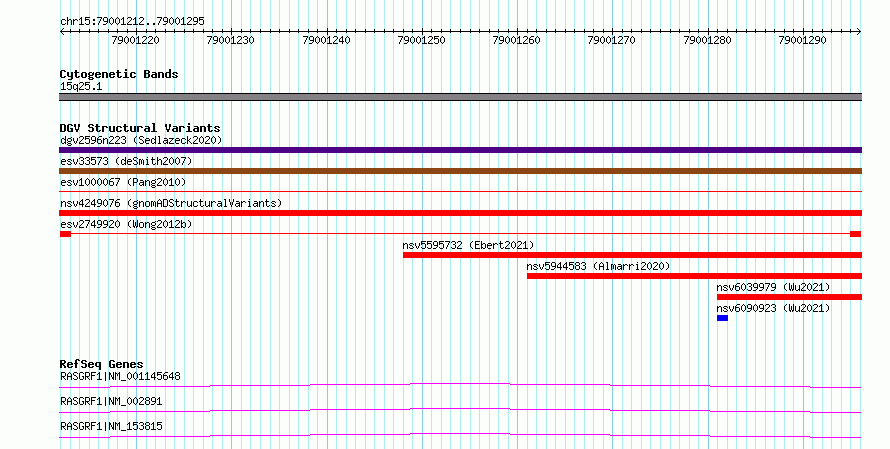890x449 pixels.
Task: Click ruler position 79001220
Action: (x=135, y=40)
